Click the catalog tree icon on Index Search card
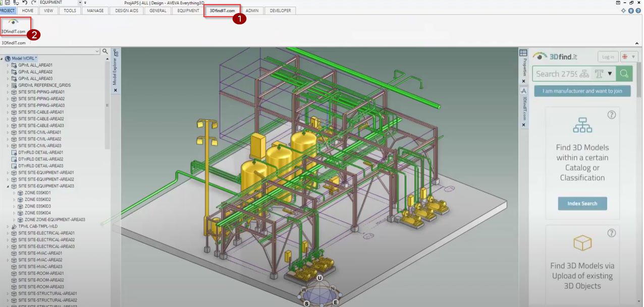Viewport: 644px width, 307px height. tap(582, 125)
